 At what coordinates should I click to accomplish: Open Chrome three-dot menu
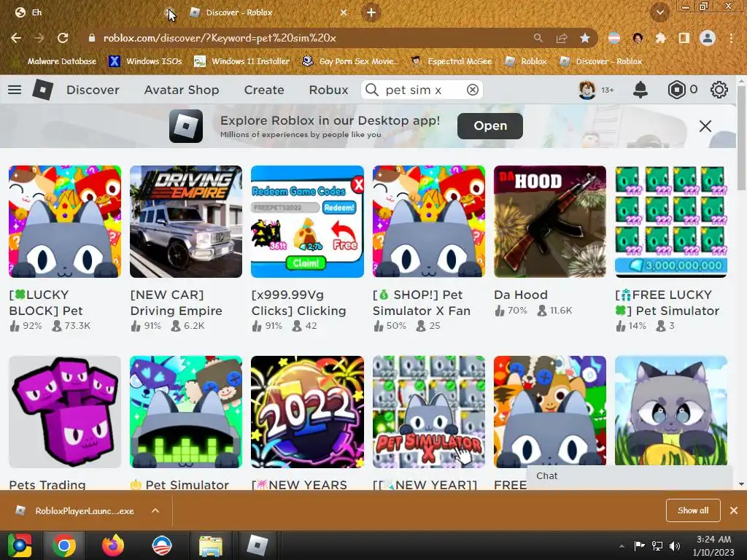point(731,38)
